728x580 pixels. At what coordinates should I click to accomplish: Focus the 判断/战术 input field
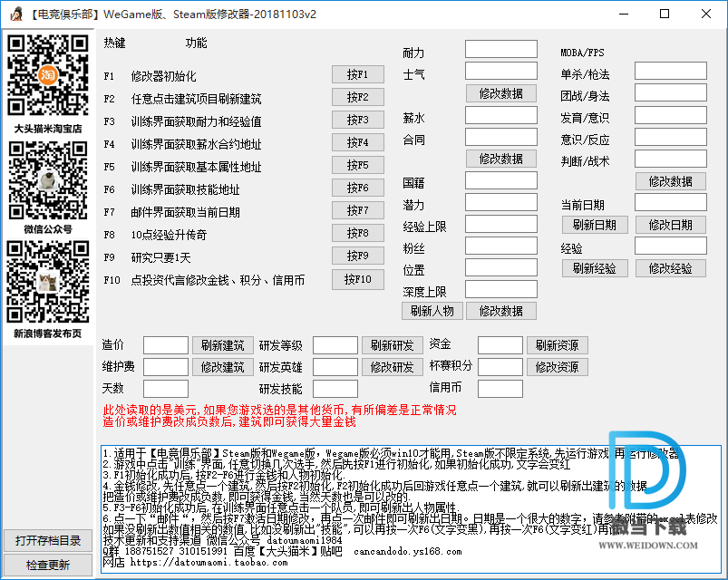pyautogui.click(x=671, y=159)
